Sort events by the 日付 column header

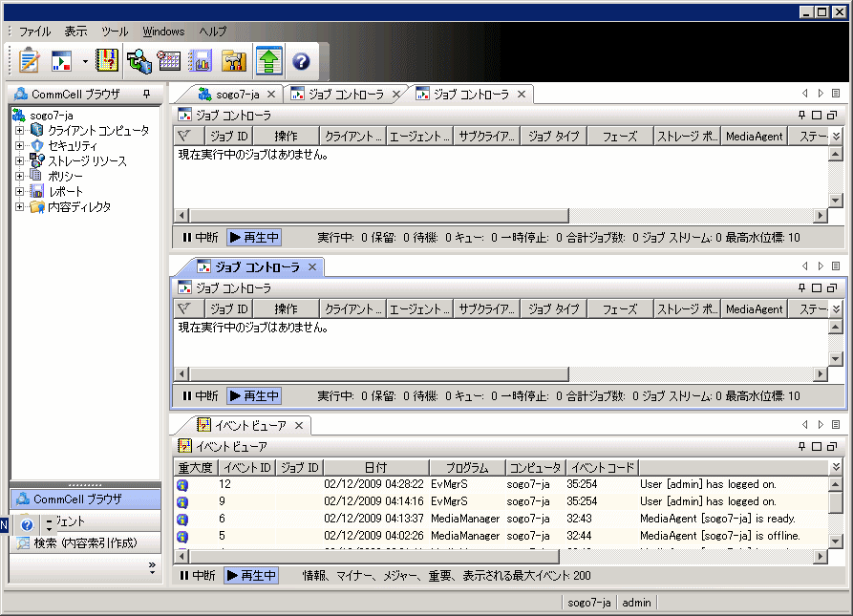(375, 467)
